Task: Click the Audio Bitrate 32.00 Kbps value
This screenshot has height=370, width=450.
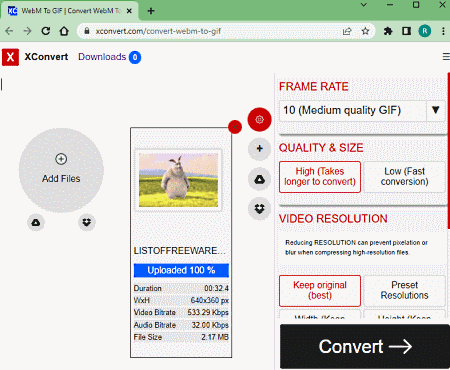Action: point(210,325)
